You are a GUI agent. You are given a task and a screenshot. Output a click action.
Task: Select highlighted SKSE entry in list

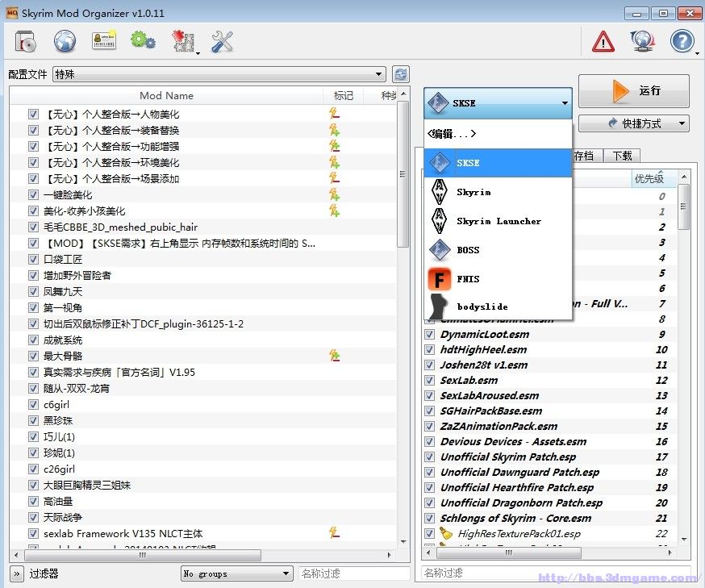tap(498, 163)
